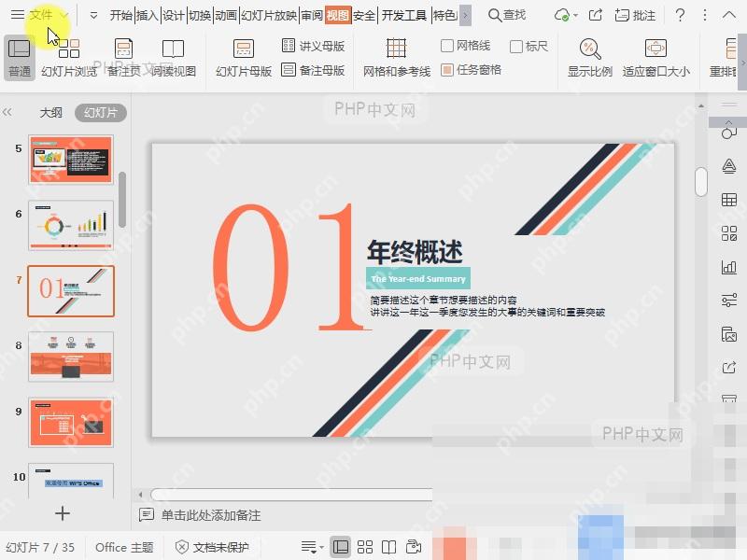
Task: Select the 动画 tab
Action: click(226, 16)
